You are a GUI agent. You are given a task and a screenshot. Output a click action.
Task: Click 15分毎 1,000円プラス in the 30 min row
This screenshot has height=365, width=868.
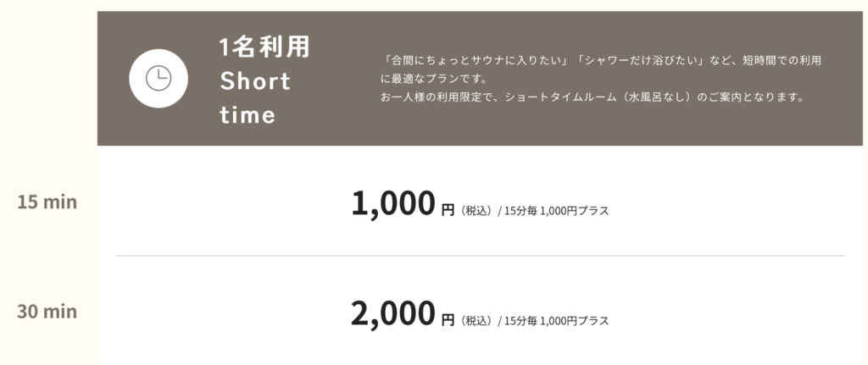tap(556, 321)
